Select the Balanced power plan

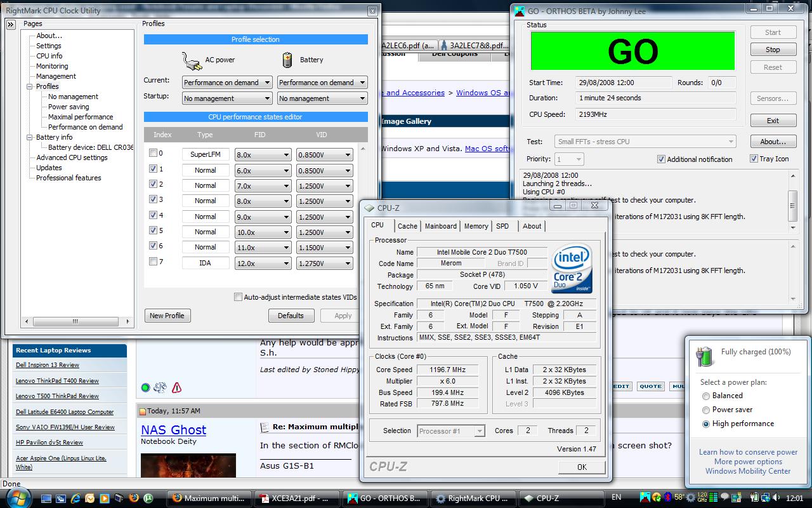[705, 396]
